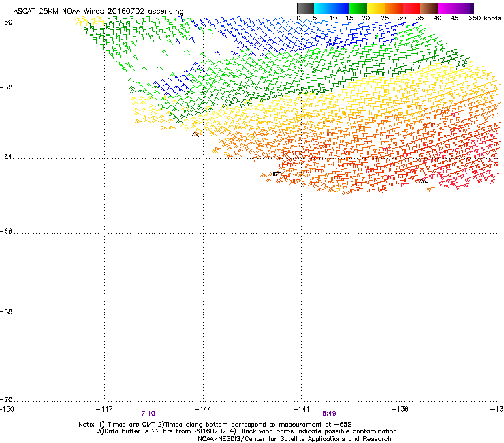Screen dimensions: 504x443
Task: Click the green 15-20 knots legend swatch
Action: (x=358, y=8)
